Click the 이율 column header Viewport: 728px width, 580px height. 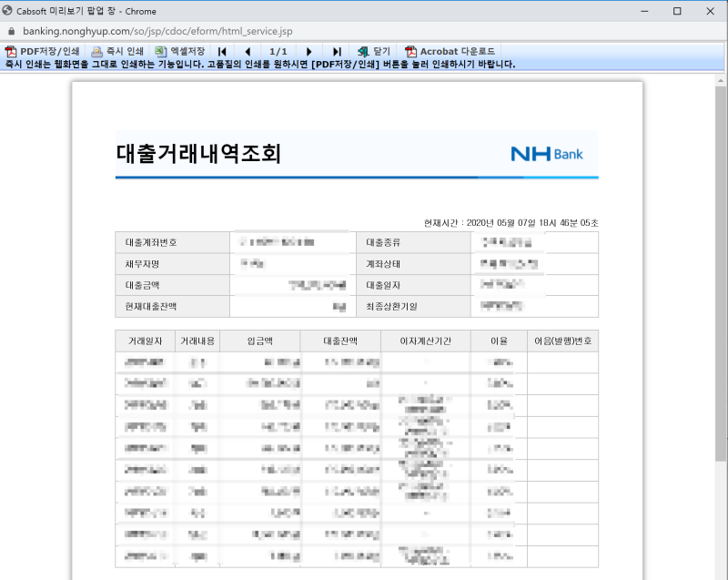tap(499, 341)
